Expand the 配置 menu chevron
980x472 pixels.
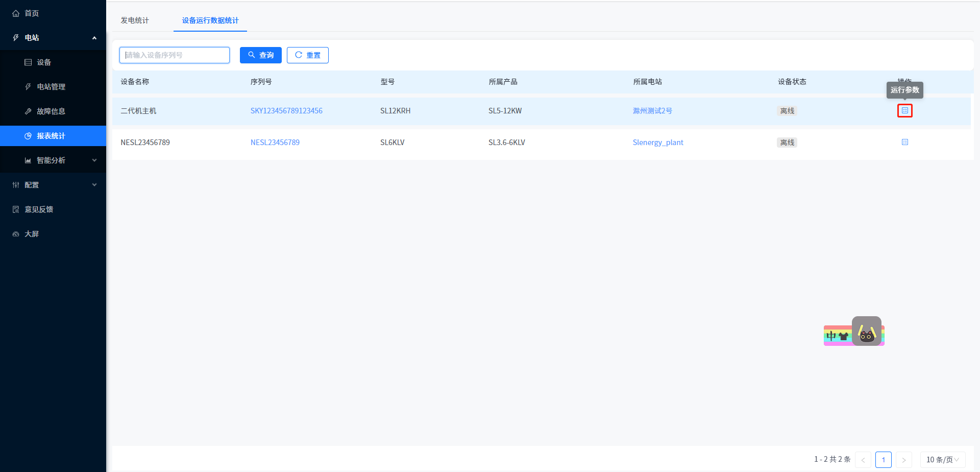[x=94, y=185]
